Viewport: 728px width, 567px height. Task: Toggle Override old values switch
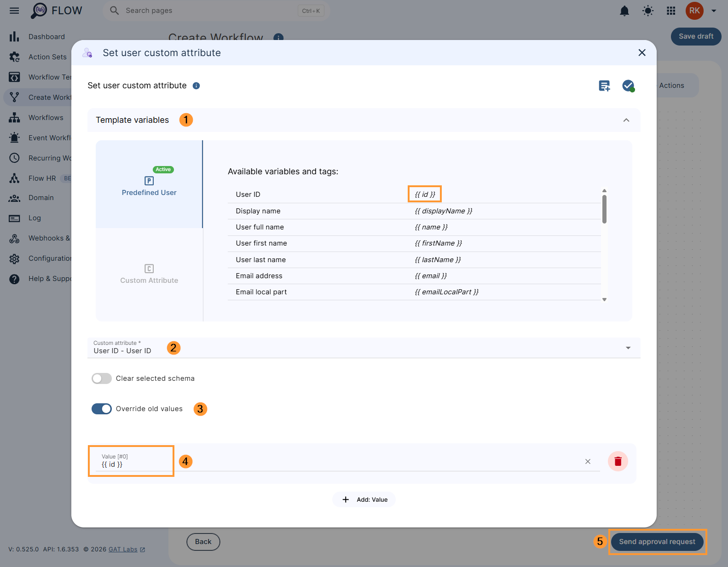(x=102, y=409)
